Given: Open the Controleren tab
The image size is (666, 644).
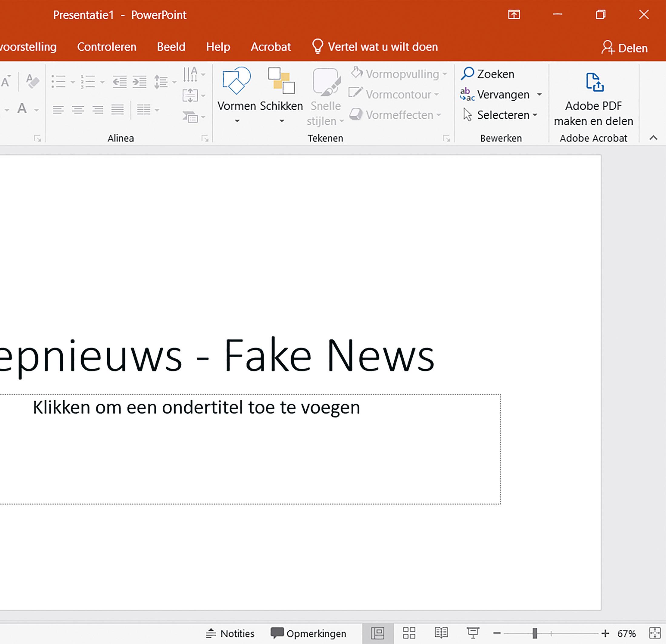Looking at the screenshot, I should coord(107,47).
